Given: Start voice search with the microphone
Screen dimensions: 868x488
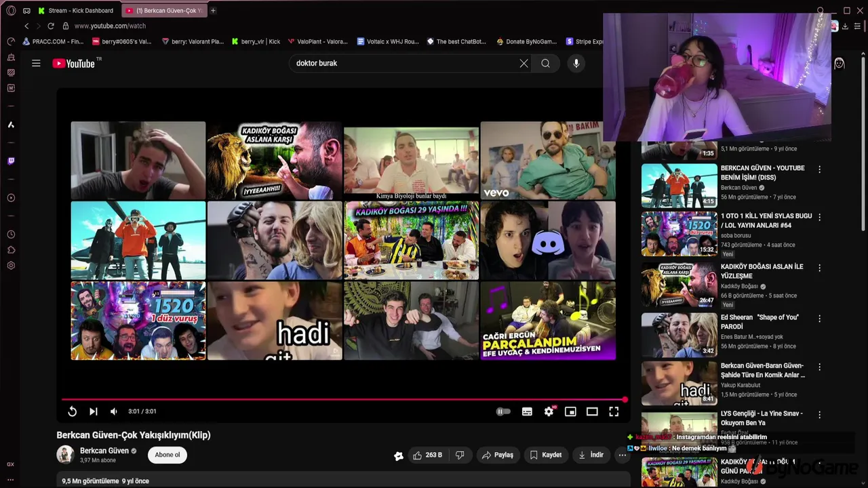Looking at the screenshot, I should tap(576, 63).
